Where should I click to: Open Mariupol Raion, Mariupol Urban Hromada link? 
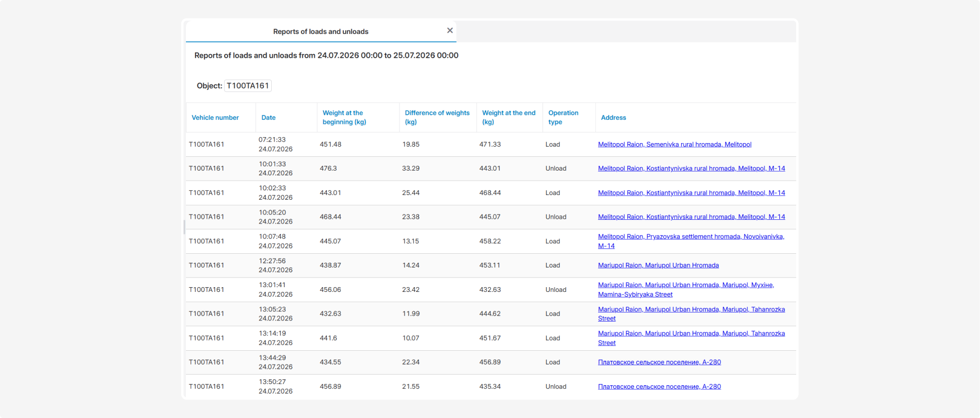(x=658, y=265)
